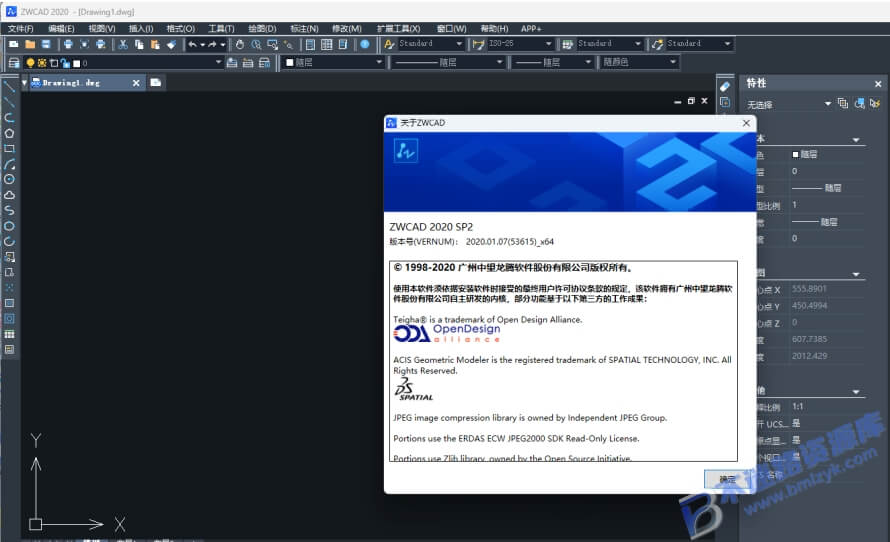Select the Arc tool

(9, 164)
